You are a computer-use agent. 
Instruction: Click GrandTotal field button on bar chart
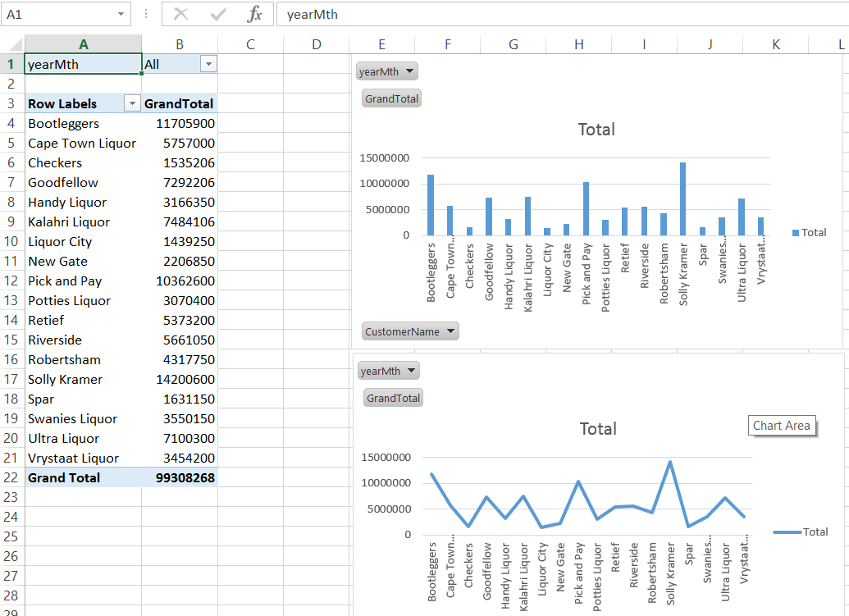[x=391, y=98]
